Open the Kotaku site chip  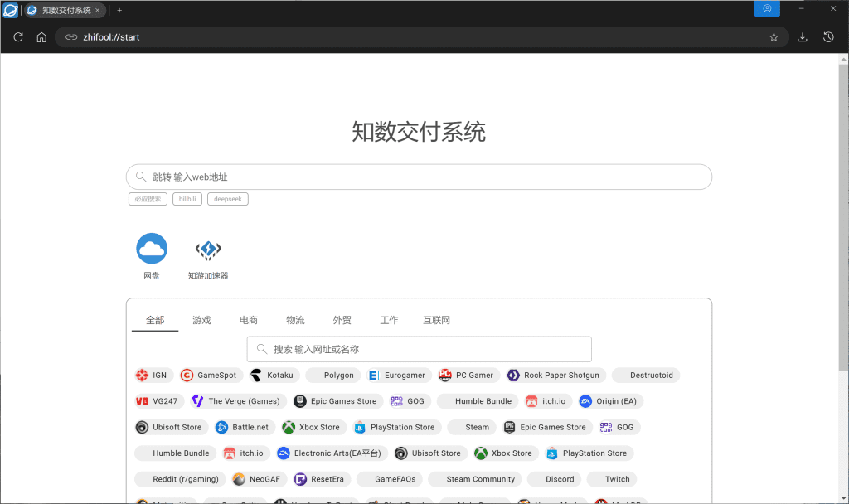point(274,376)
